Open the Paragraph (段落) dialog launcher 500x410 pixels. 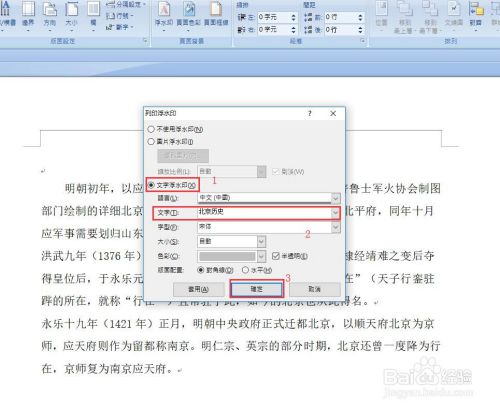(362, 41)
